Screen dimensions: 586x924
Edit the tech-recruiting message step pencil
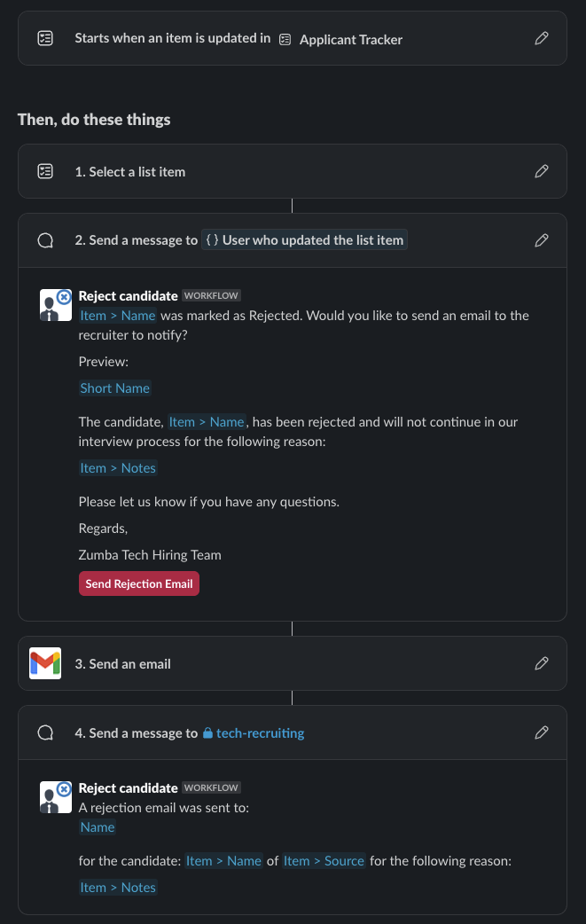click(x=542, y=732)
